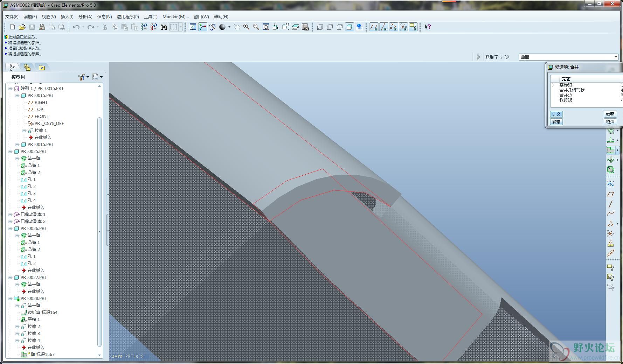
Task: Toggle datum planes display
Action: tap(374, 27)
